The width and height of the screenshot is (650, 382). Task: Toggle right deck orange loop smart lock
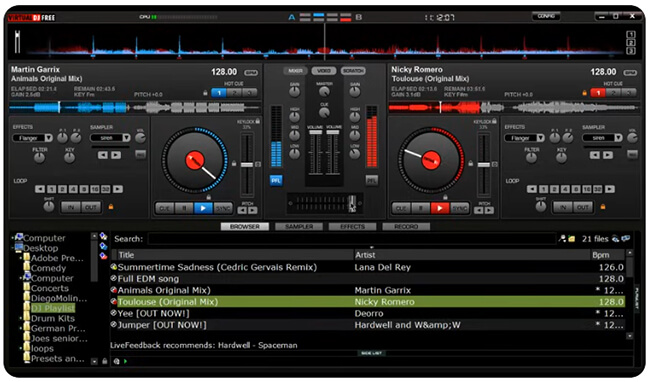603,206
